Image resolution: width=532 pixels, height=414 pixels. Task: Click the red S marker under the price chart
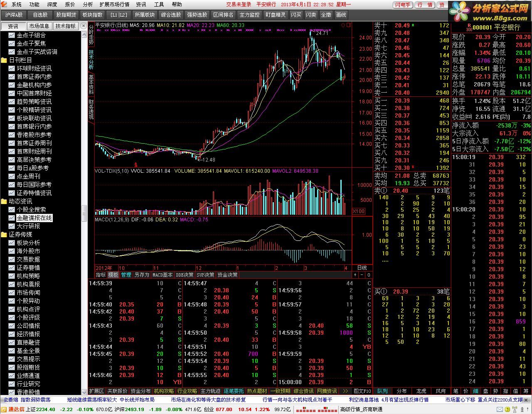pyautogui.click(x=136, y=165)
